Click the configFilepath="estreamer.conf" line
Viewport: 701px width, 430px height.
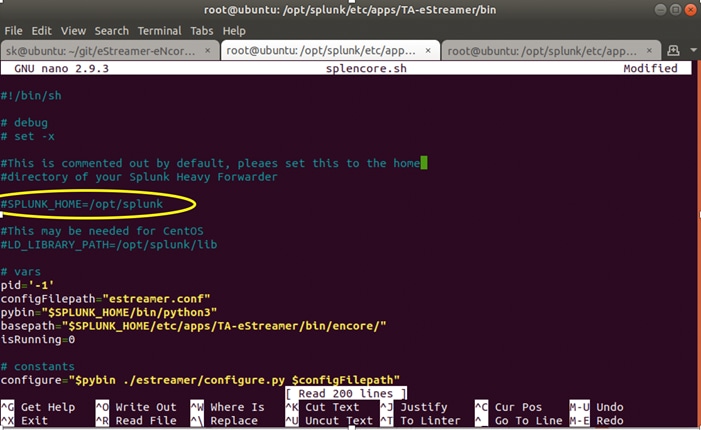tap(106, 299)
